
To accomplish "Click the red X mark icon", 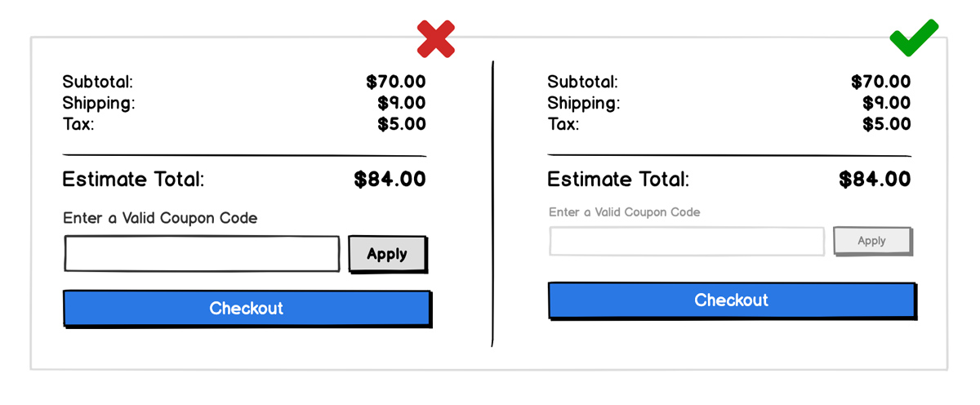I will point(436,39).
